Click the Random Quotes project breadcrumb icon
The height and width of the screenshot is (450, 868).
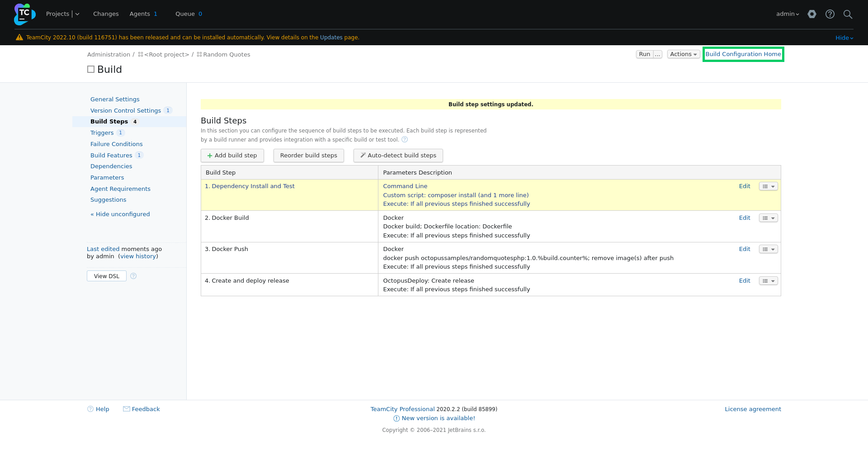point(199,54)
